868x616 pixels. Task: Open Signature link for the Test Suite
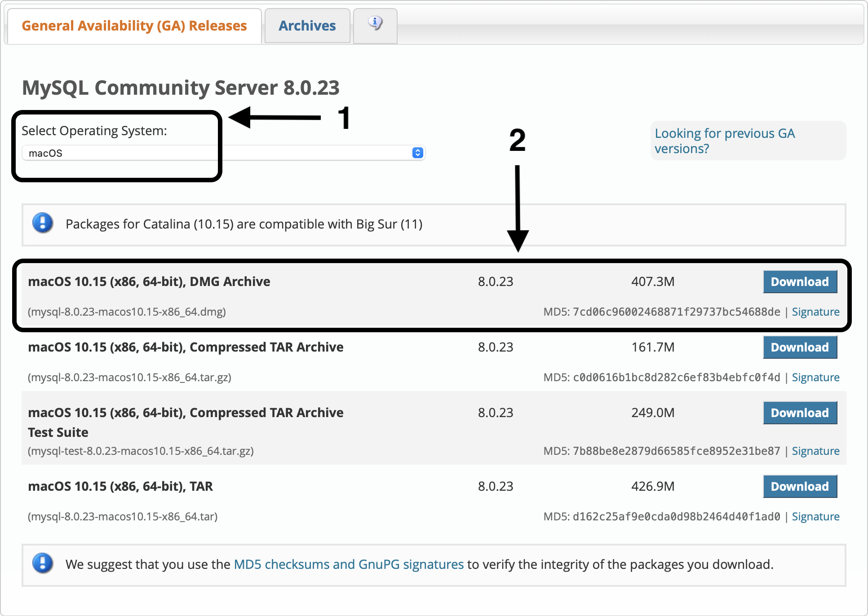tap(815, 451)
